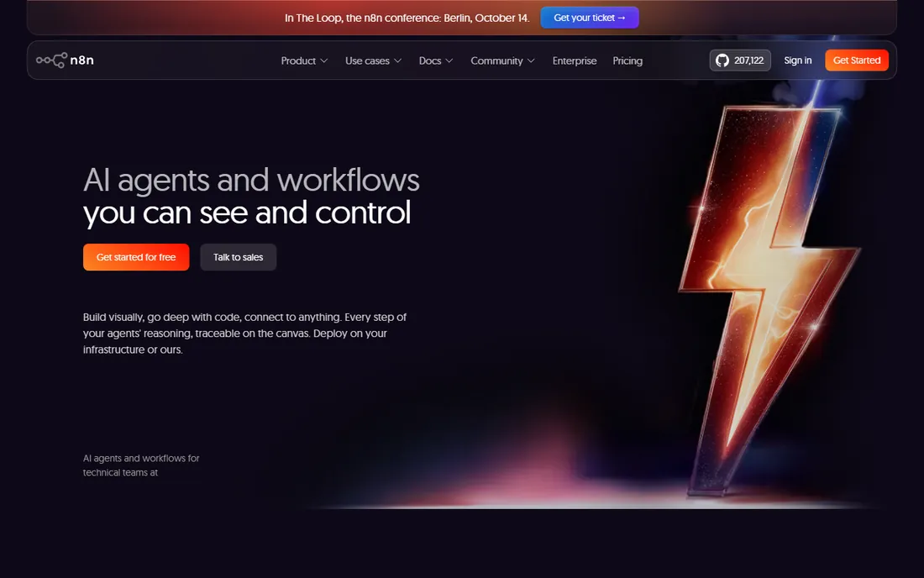Click the banner text about Berlin conference
The width and height of the screenshot is (924, 578).
pos(407,18)
